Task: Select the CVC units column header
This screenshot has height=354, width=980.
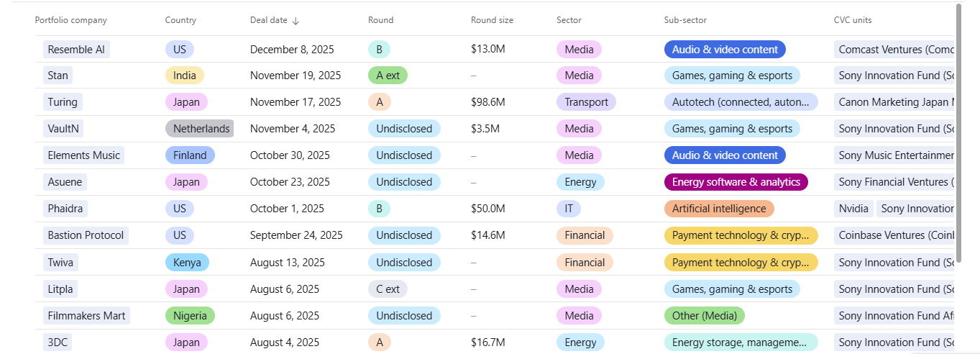Action: 853,20
